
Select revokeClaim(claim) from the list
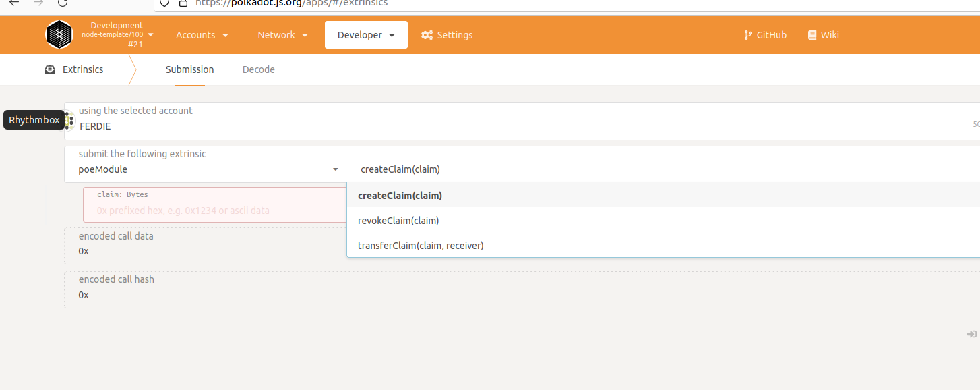pos(663,221)
